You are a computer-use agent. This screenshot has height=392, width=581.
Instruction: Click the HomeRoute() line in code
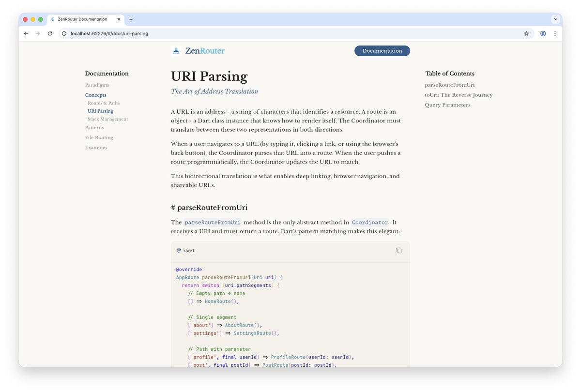coord(214,302)
